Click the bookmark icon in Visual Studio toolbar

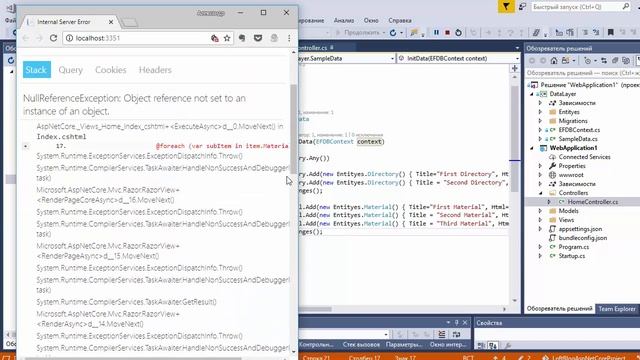click(611, 32)
